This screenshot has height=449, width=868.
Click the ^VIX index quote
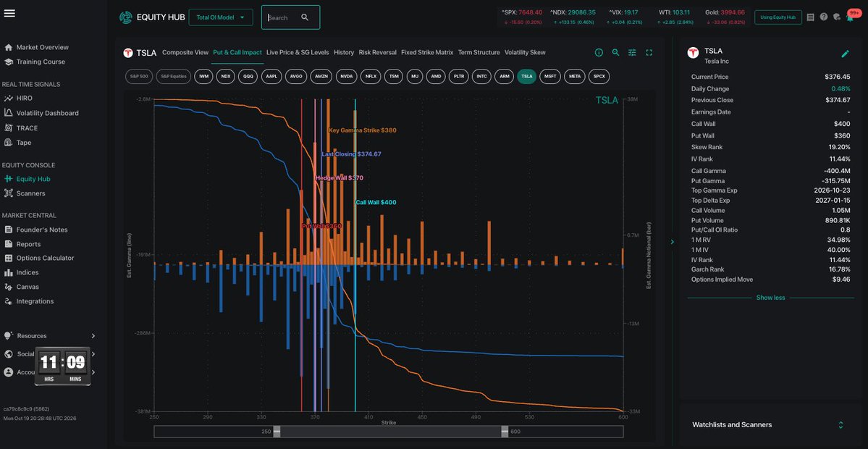click(x=624, y=17)
